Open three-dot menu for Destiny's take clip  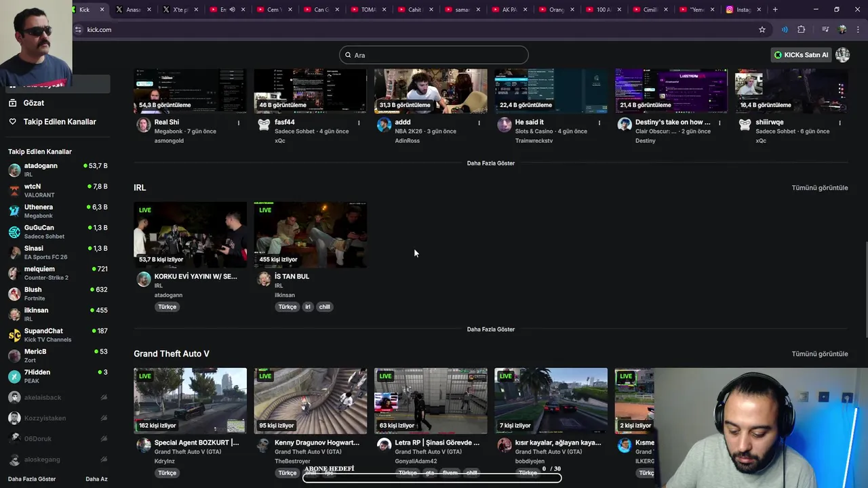point(719,123)
